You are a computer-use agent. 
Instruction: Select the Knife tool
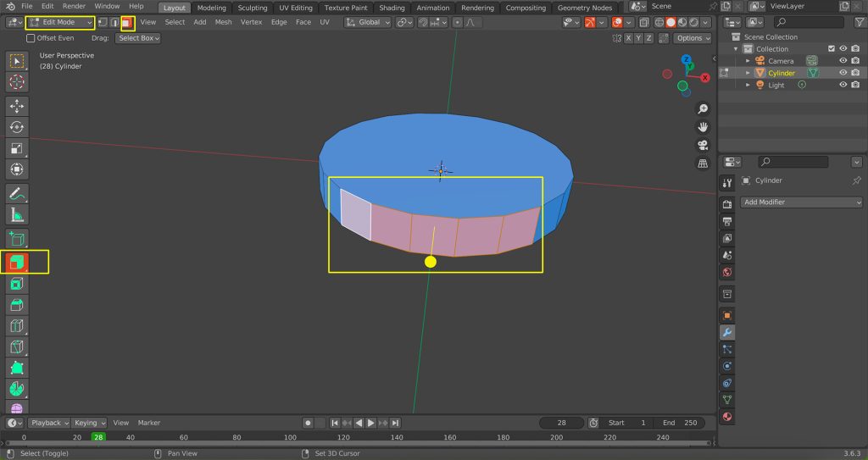[17, 346]
